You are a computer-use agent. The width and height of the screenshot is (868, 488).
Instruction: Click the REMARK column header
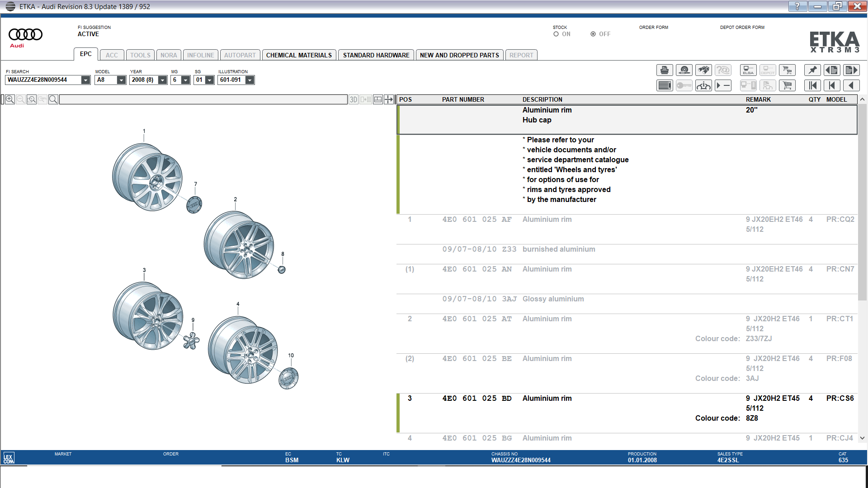tap(758, 99)
